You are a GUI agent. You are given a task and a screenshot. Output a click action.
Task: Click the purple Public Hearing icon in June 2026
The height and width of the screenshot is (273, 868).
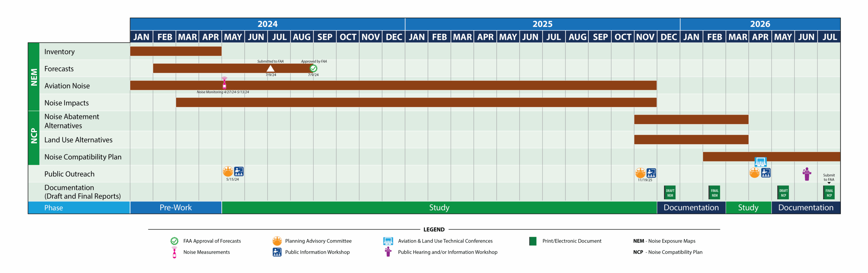tap(807, 174)
